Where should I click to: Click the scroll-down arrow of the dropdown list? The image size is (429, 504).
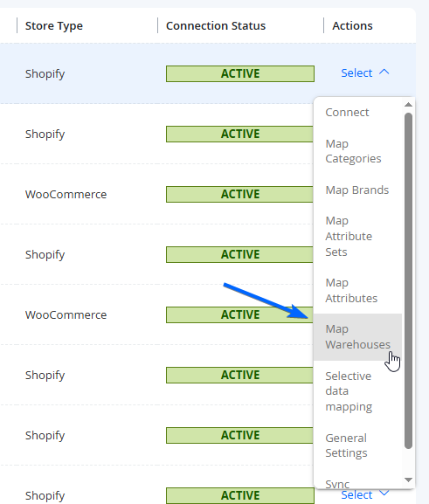point(408,480)
